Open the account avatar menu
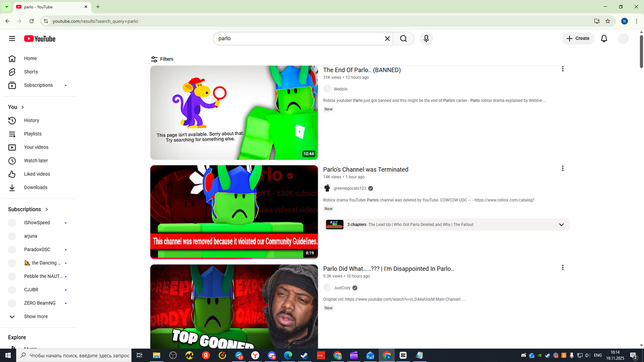 pyautogui.click(x=623, y=39)
